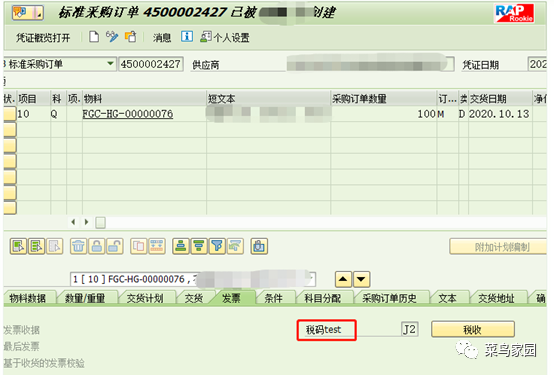Toggle display/change mode with the pencil-glasses icon

coord(112,36)
